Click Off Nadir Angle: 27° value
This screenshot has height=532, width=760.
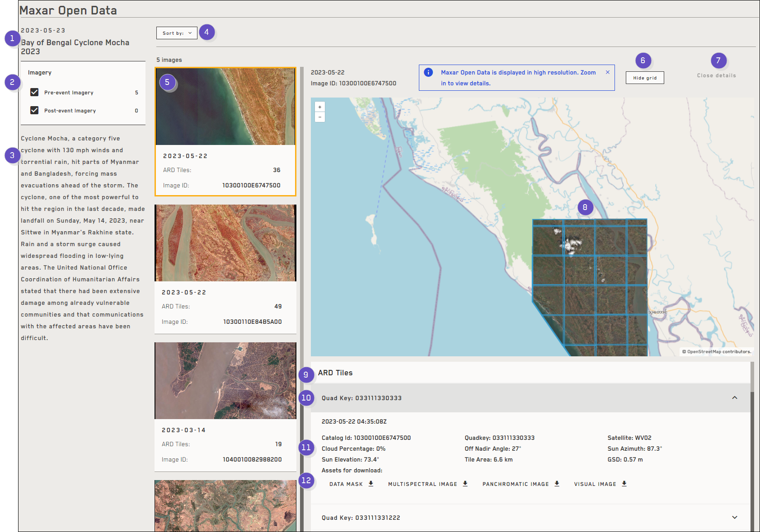493,448
